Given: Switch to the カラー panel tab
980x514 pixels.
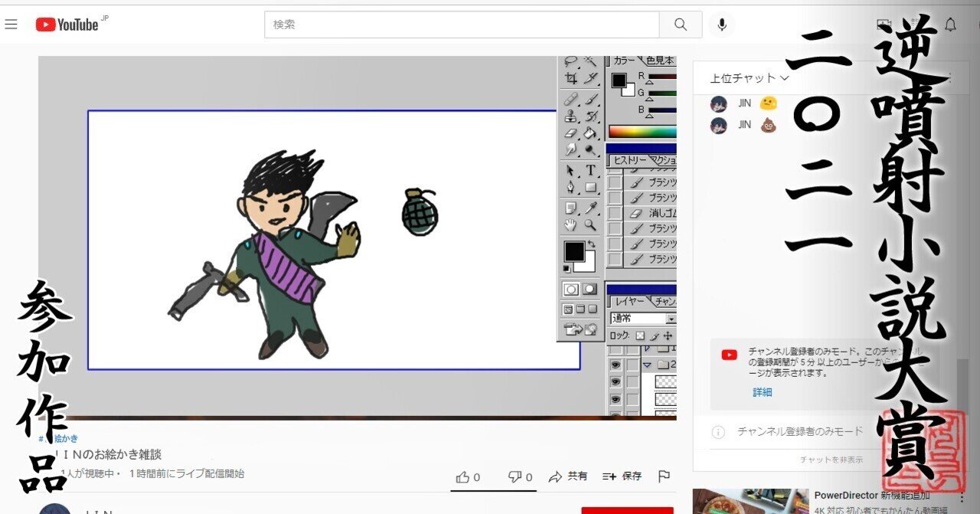Looking at the screenshot, I should 625,61.
